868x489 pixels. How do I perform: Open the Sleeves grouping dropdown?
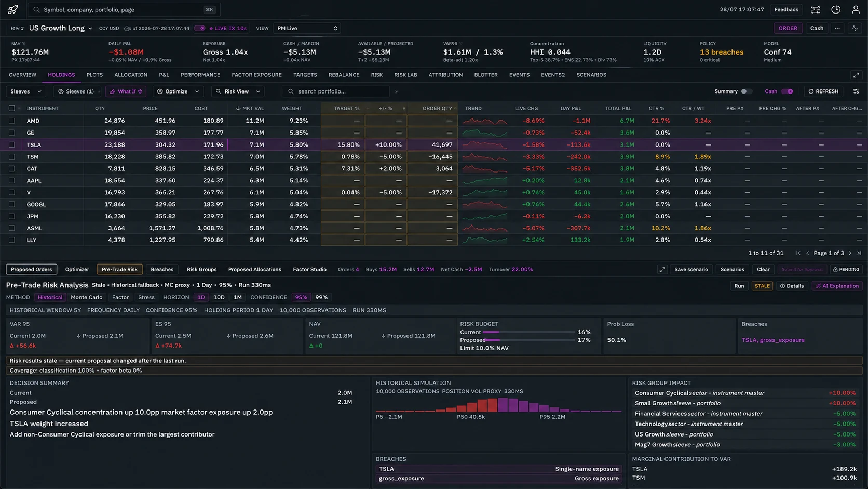[x=26, y=91]
